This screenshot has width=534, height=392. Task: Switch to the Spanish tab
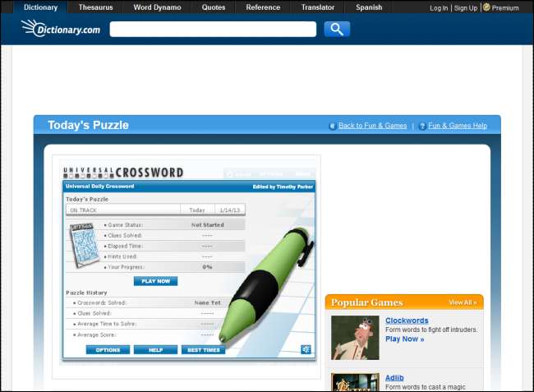369,7
